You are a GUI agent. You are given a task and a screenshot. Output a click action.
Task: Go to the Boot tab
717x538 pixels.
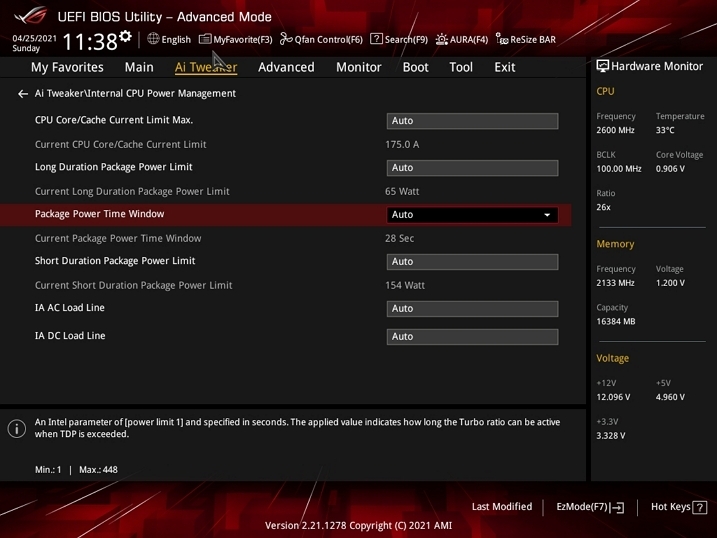[415, 67]
